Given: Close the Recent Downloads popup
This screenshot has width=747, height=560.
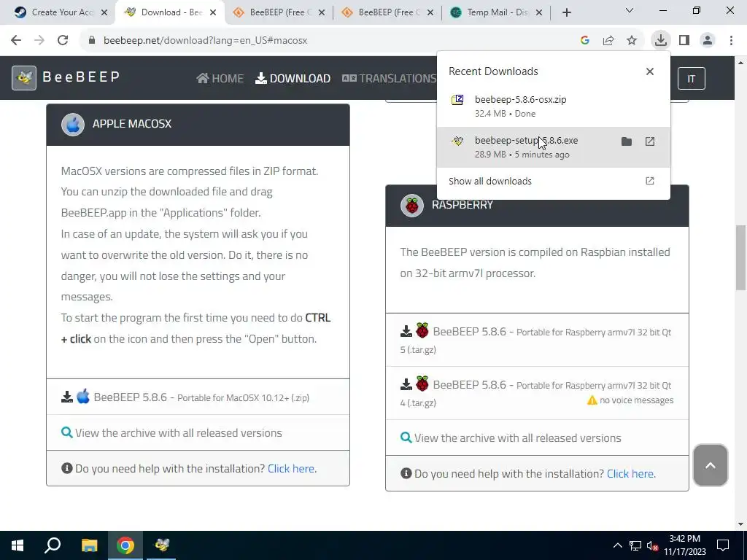Looking at the screenshot, I should pyautogui.click(x=650, y=71).
